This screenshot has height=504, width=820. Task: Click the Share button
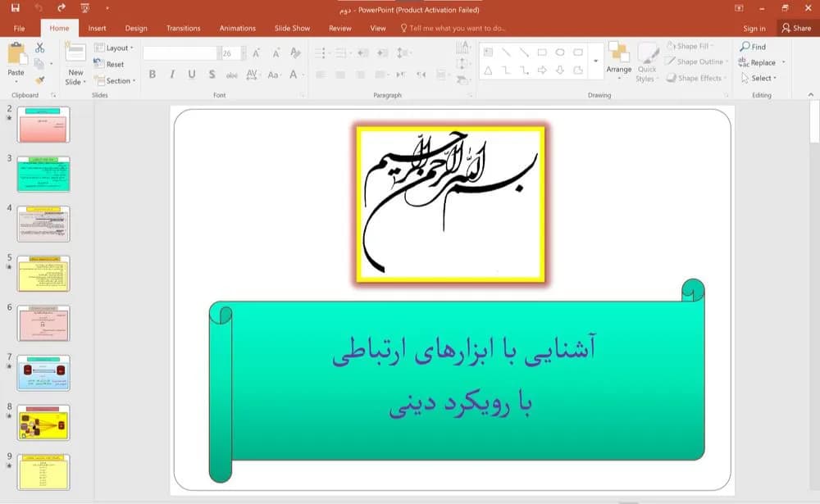[x=796, y=28]
